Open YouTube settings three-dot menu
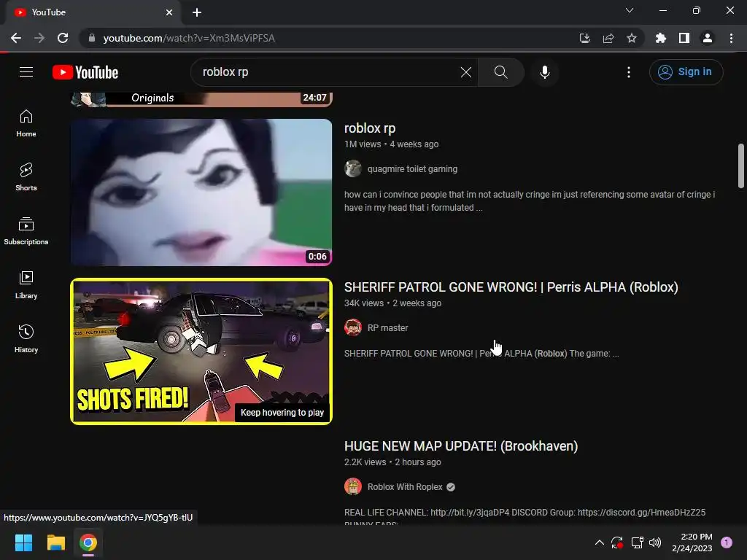Screen dimensions: 747x560 pos(629,72)
